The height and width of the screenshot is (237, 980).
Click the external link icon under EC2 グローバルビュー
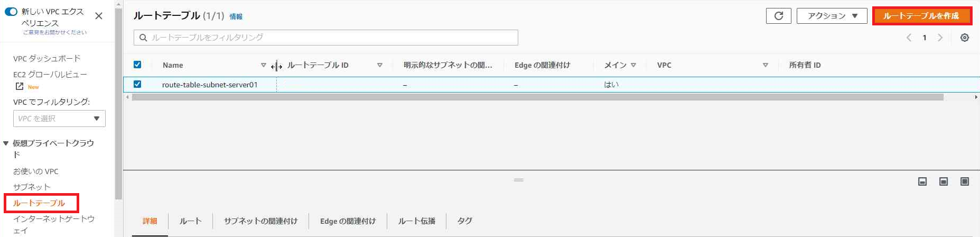(20, 86)
